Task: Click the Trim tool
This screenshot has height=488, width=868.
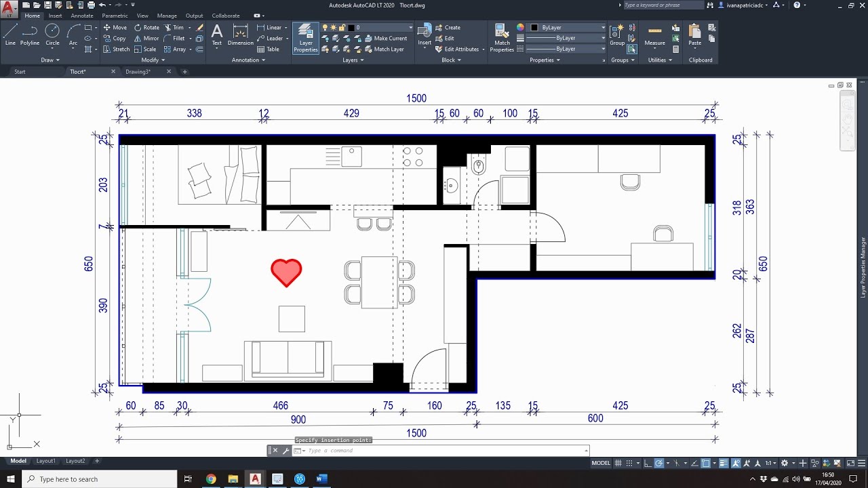Action: pos(174,28)
